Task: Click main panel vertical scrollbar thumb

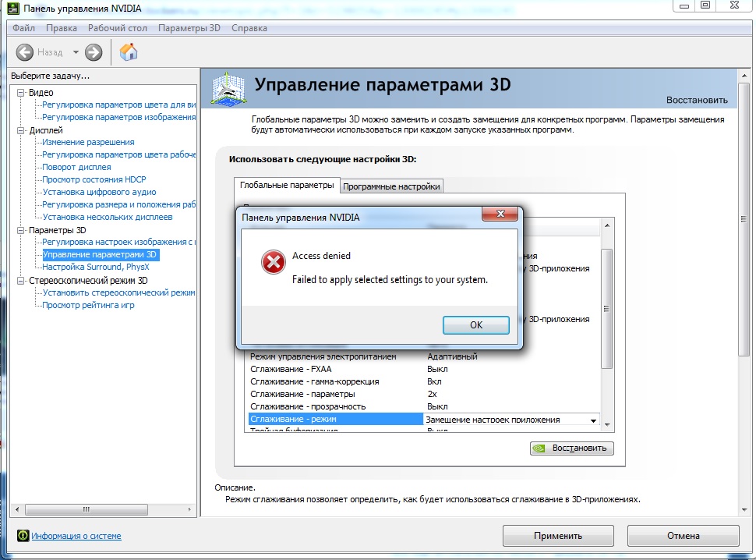Action: (744, 219)
